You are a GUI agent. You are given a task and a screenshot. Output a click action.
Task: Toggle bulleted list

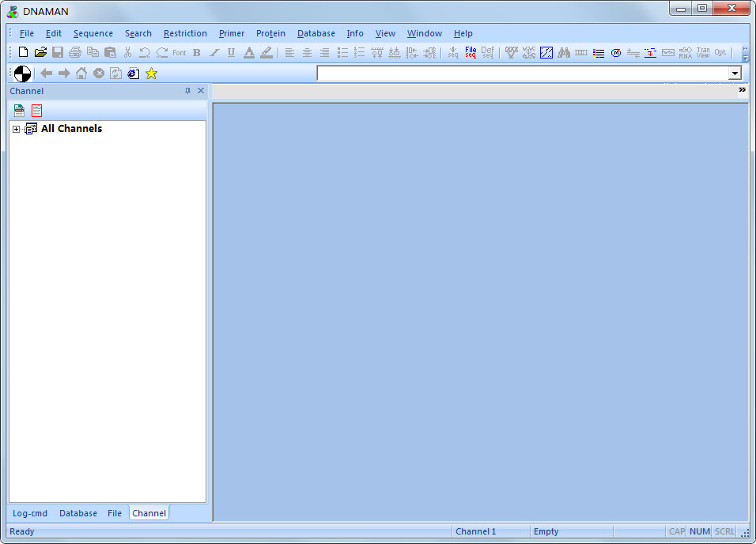(342, 52)
